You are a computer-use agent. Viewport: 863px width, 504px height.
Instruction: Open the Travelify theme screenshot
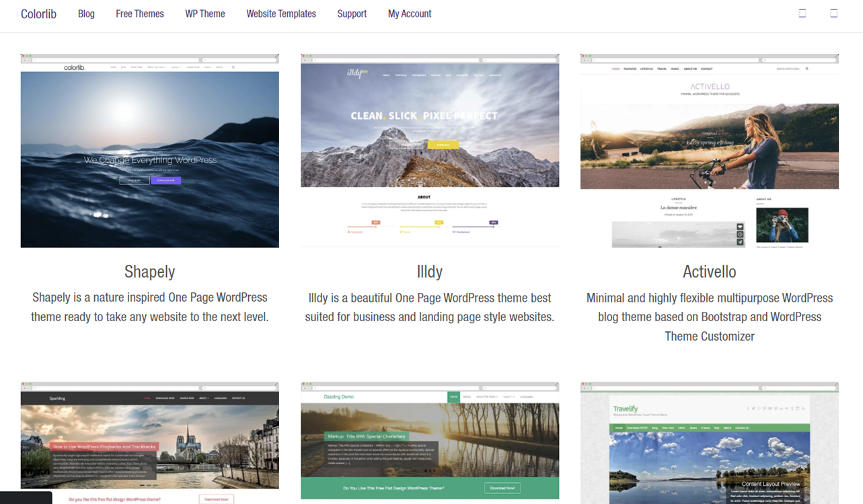(x=710, y=443)
